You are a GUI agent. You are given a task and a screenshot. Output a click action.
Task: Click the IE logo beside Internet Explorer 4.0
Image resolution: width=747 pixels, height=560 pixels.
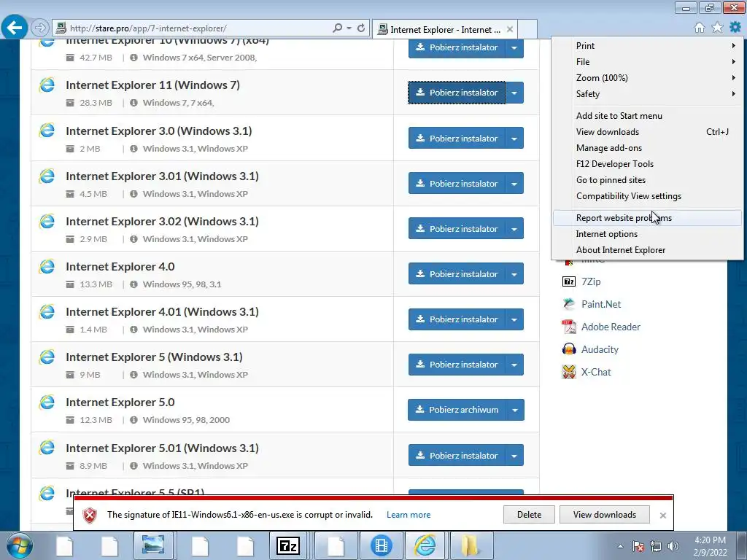tap(47, 267)
